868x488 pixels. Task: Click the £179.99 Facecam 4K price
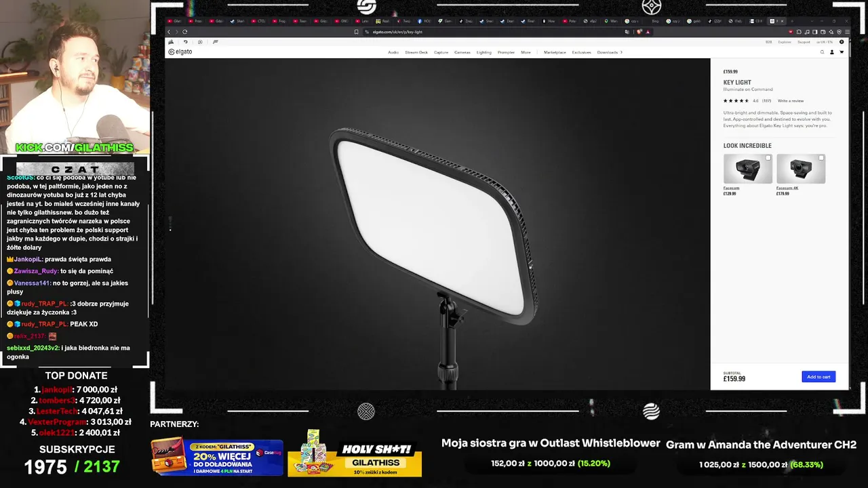[x=783, y=194]
